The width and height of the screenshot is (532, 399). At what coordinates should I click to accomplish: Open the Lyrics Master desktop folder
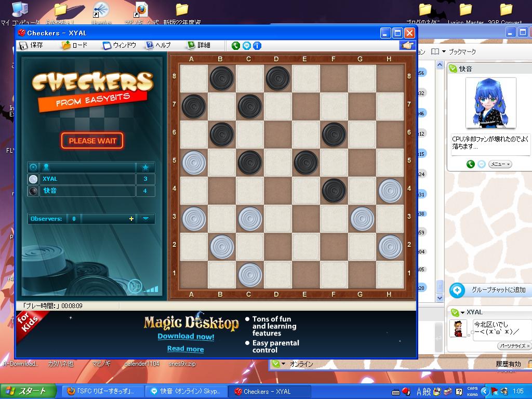point(465,14)
